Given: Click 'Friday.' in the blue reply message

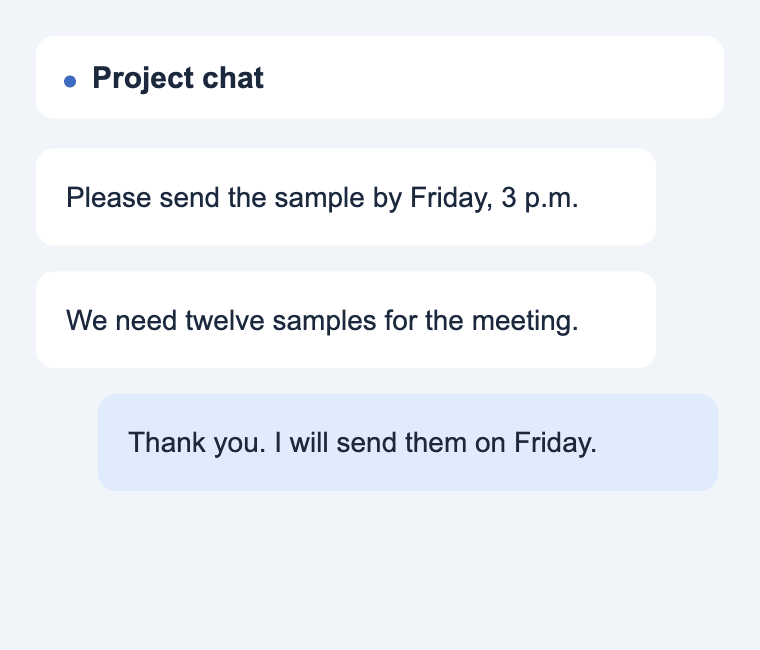Looking at the screenshot, I should pyautogui.click(x=555, y=443).
